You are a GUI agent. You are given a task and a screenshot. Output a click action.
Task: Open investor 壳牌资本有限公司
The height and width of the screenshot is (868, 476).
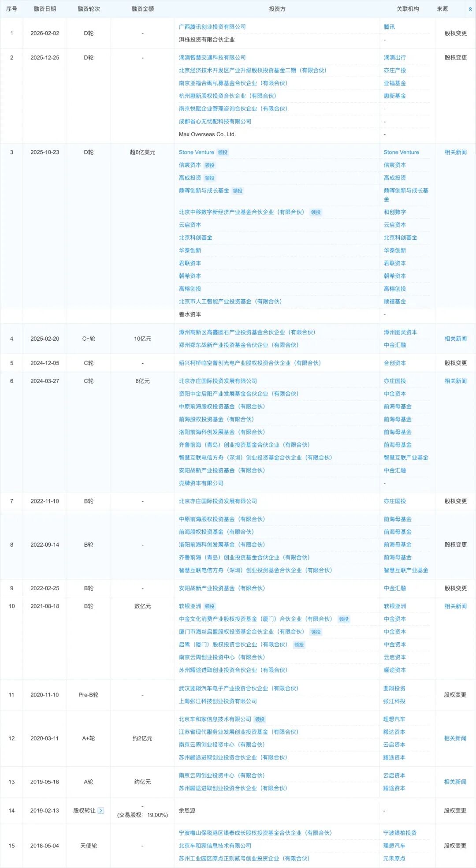click(x=201, y=484)
